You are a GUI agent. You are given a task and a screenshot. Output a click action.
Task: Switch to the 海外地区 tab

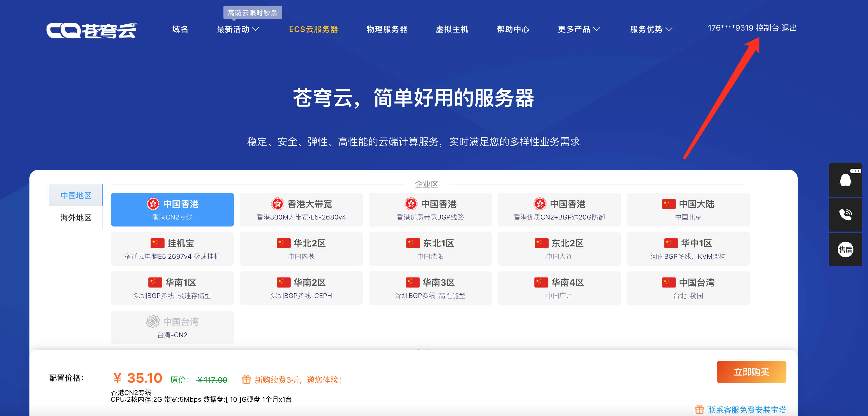point(76,218)
